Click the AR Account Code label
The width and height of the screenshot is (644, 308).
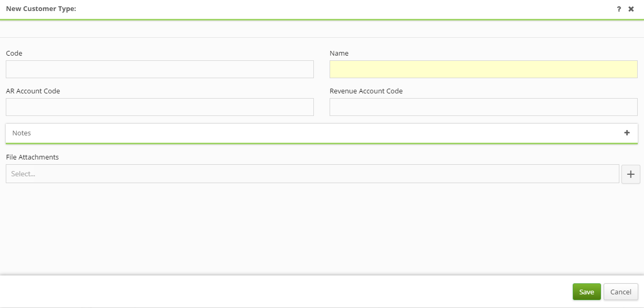33,91
